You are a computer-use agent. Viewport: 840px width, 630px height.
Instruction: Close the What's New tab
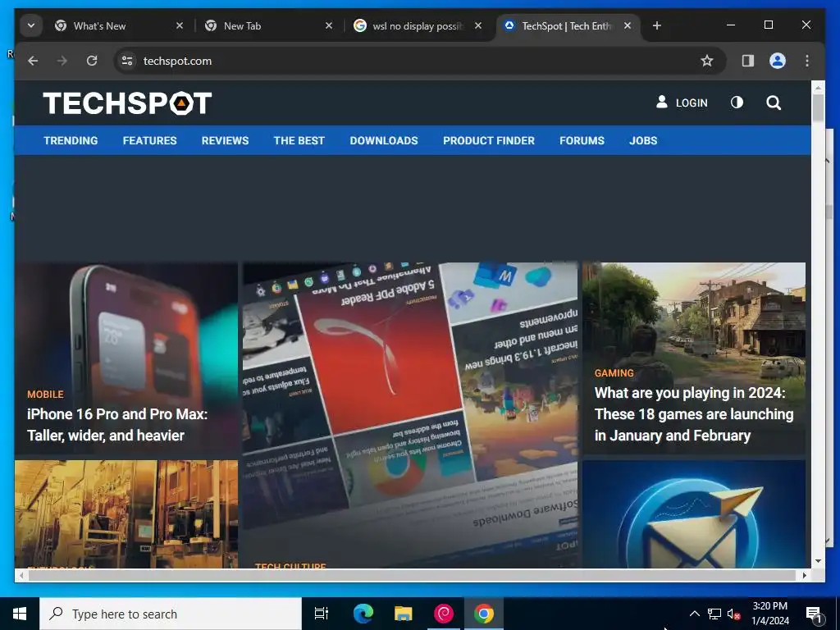(180, 25)
